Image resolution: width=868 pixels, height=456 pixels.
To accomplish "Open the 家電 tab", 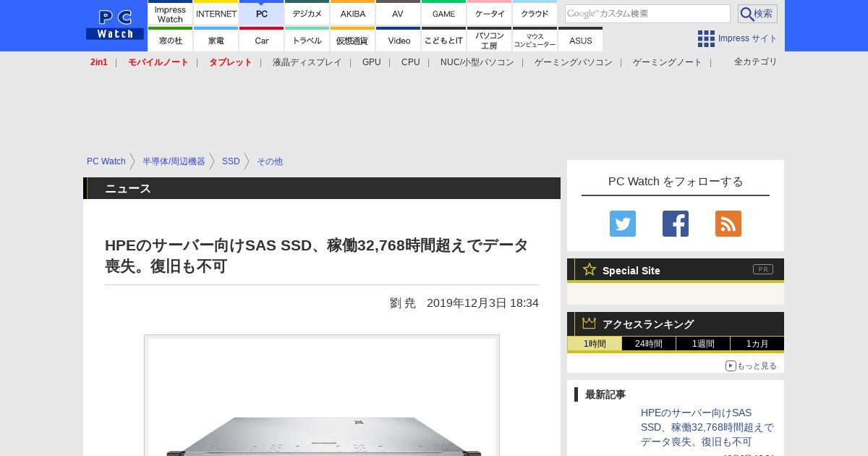I will 216,39.
